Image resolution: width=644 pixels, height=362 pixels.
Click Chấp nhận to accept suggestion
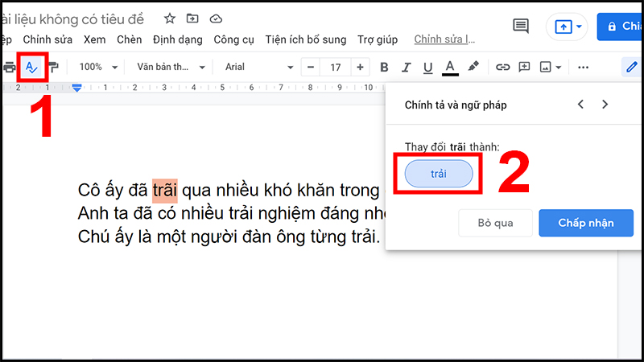click(586, 223)
